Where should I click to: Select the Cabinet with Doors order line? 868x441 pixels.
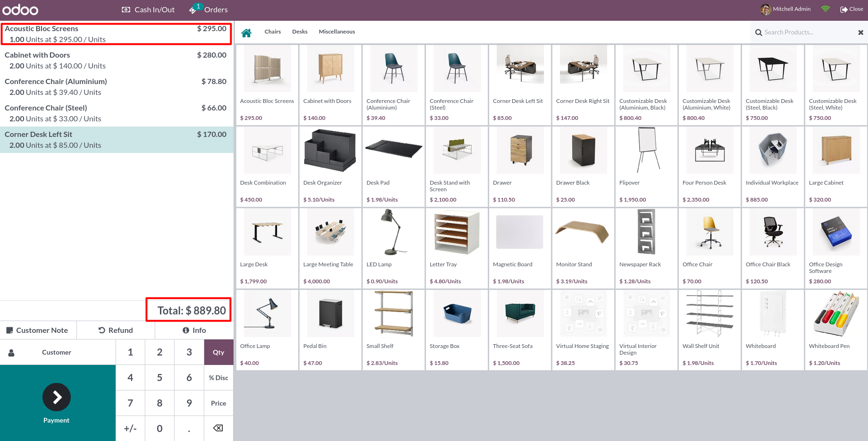click(x=117, y=60)
